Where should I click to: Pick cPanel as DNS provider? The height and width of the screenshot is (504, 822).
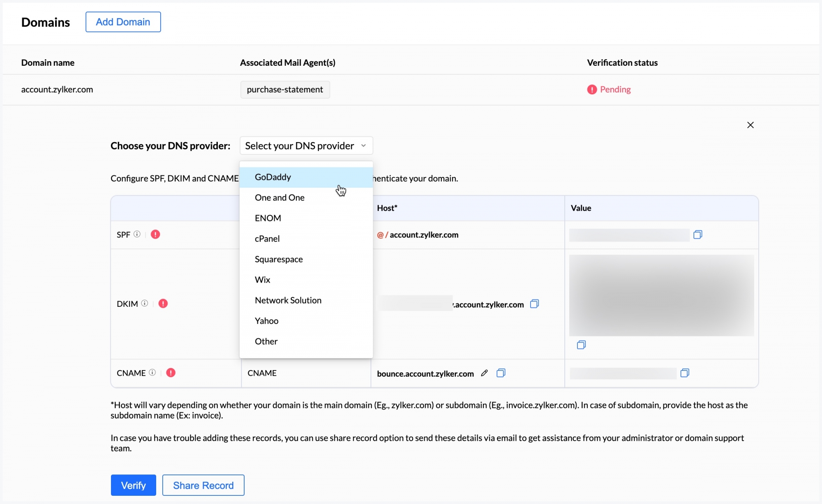(x=267, y=239)
